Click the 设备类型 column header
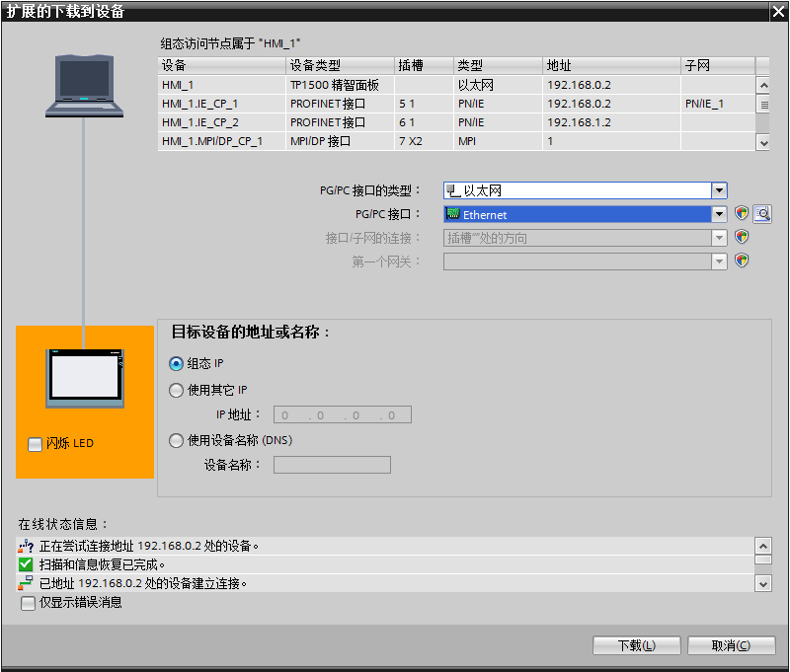This screenshot has width=790, height=672. point(340,65)
